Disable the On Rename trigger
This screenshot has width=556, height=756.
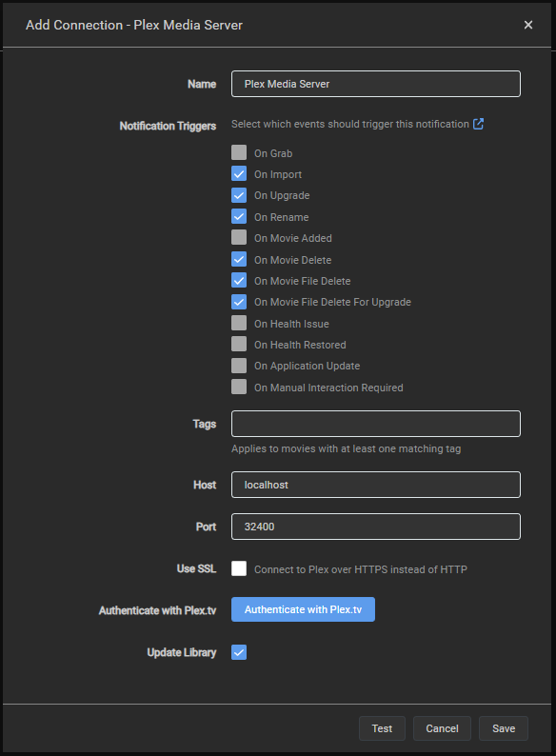[239, 216]
